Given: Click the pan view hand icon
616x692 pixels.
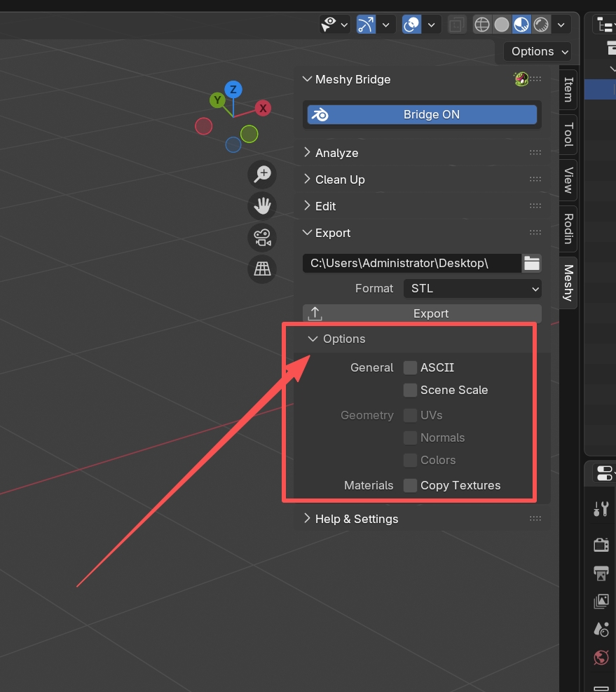Looking at the screenshot, I should pyautogui.click(x=262, y=206).
